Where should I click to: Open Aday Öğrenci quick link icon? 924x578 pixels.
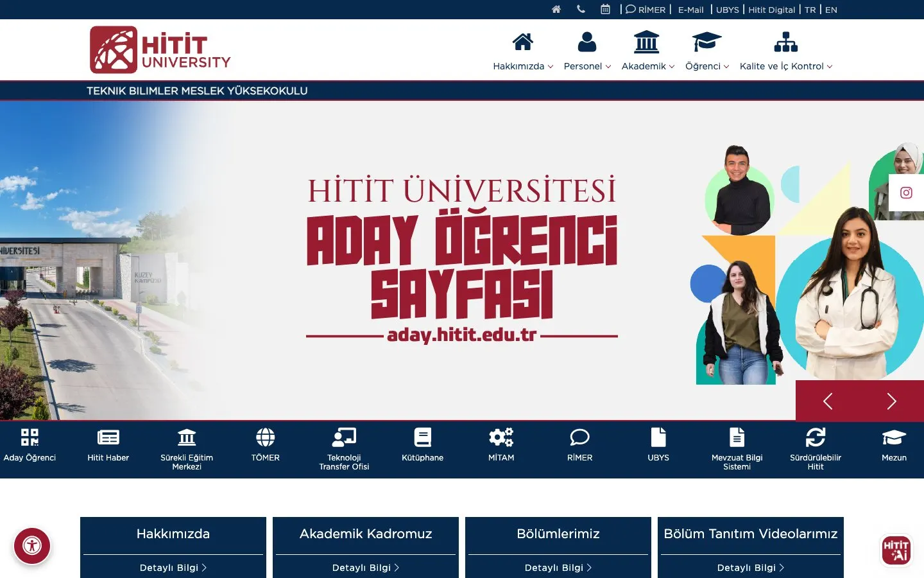30,437
